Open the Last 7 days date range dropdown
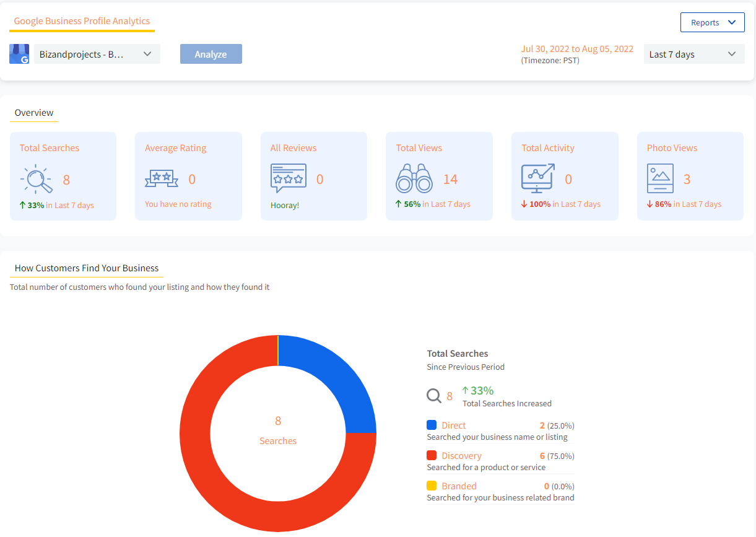Image resolution: width=756 pixels, height=537 pixels. (692, 54)
